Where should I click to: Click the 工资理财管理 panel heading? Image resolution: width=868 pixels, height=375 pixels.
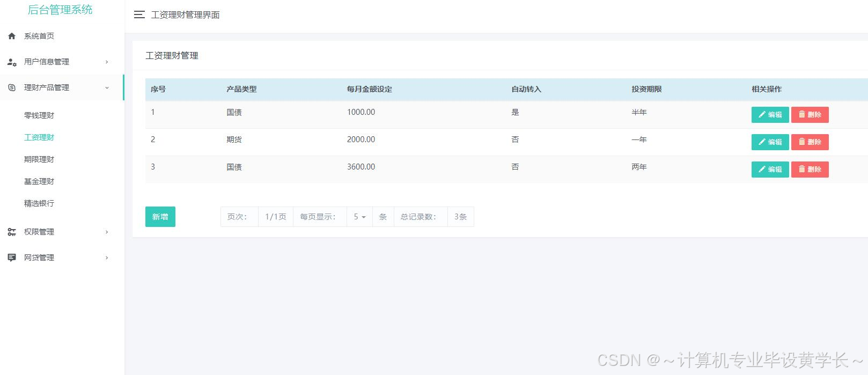pyautogui.click(x=172, y=56)
